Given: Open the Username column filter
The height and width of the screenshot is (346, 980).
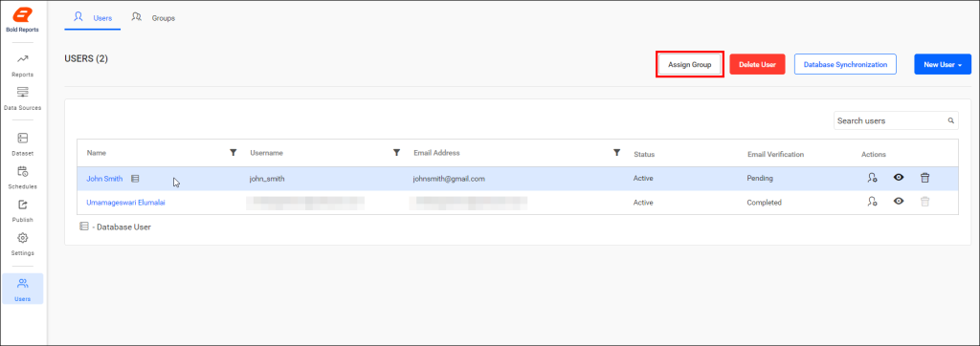Looking at the screenshot, I should [x=396, y=152].
